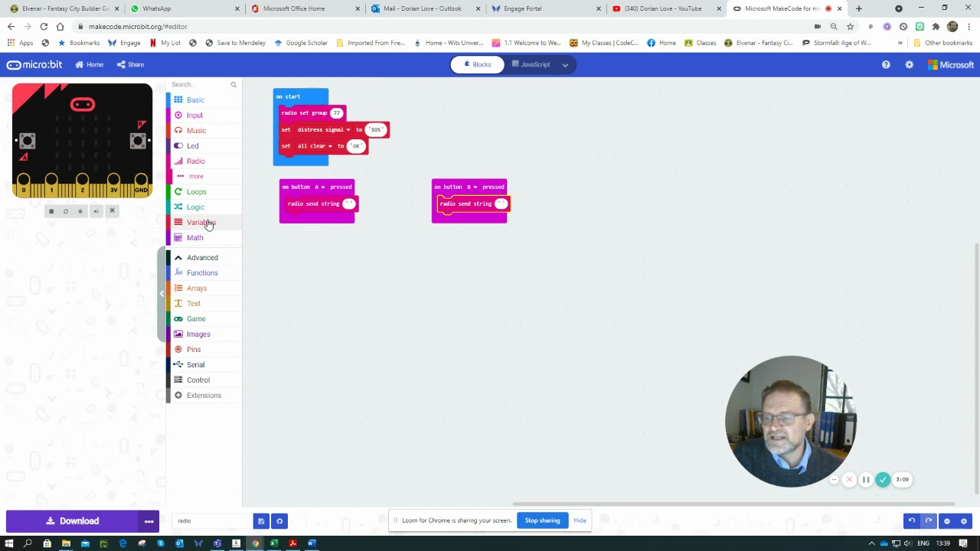
Task: Edit the 'SOS' string value
Action: coord(375,129)
